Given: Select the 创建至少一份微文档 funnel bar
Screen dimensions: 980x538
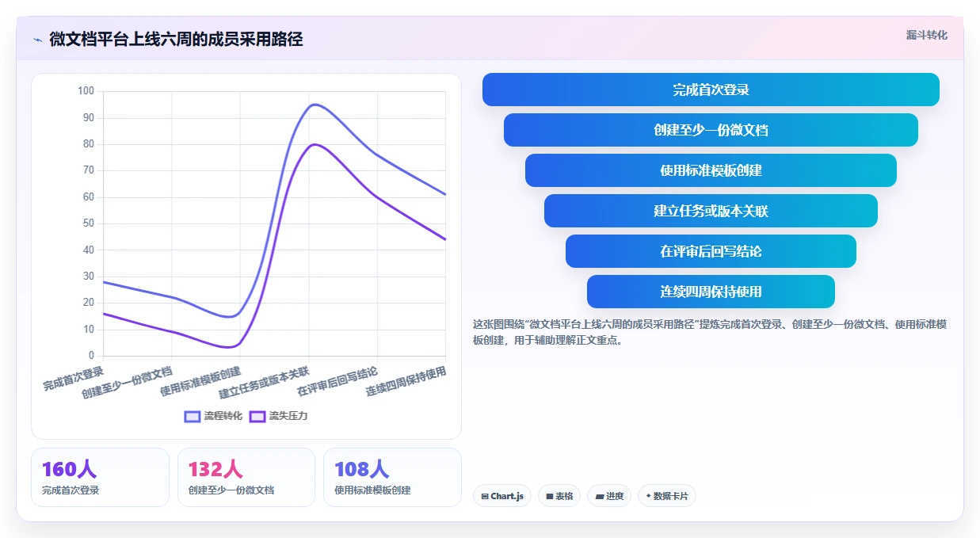Looking at the screenshot, I should pyautogui.click(x=711, y=130).
